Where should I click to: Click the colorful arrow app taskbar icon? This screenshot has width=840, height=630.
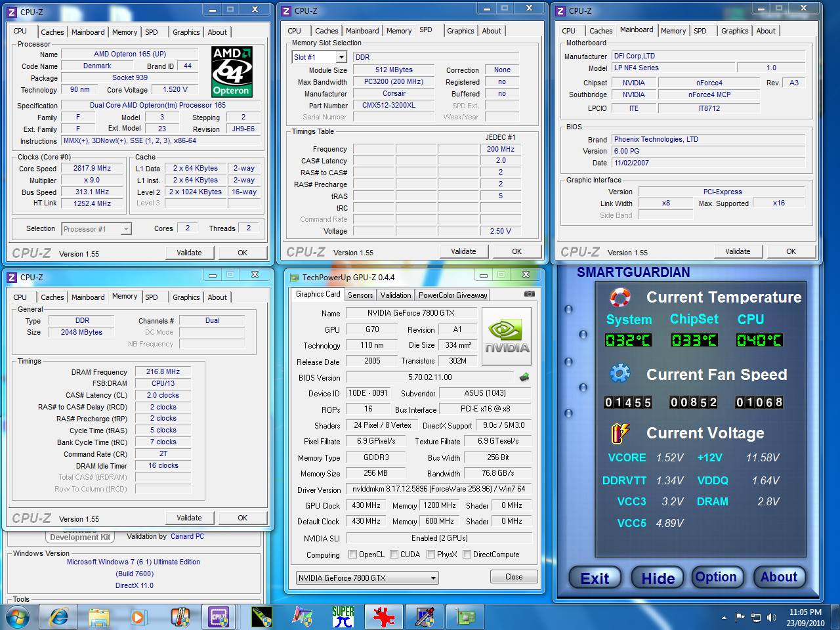[x=302, y=618]
